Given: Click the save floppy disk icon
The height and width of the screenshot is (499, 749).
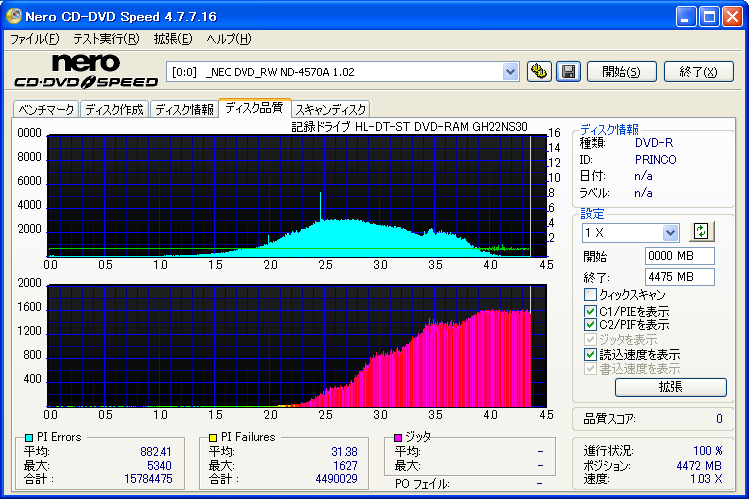Looking at the screenshot, I should 568,72.
